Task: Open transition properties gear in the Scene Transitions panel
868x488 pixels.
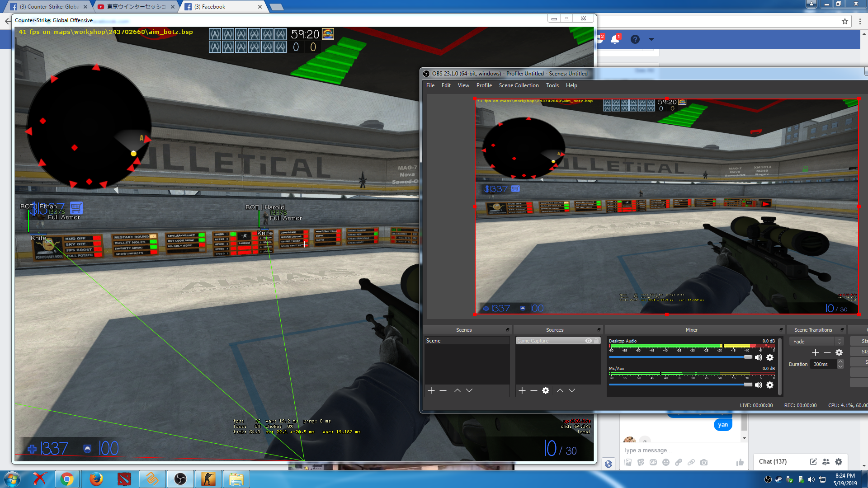Action: [x=839, y=352]
